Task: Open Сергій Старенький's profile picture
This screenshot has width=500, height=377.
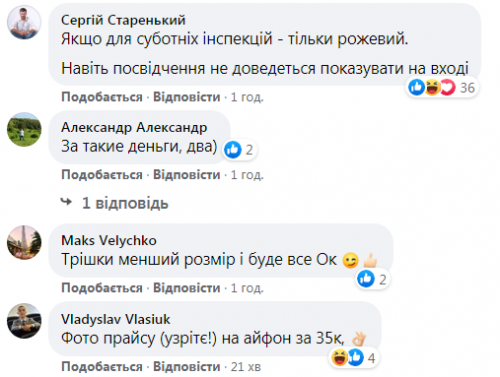Action: click(x=24, y=22)
